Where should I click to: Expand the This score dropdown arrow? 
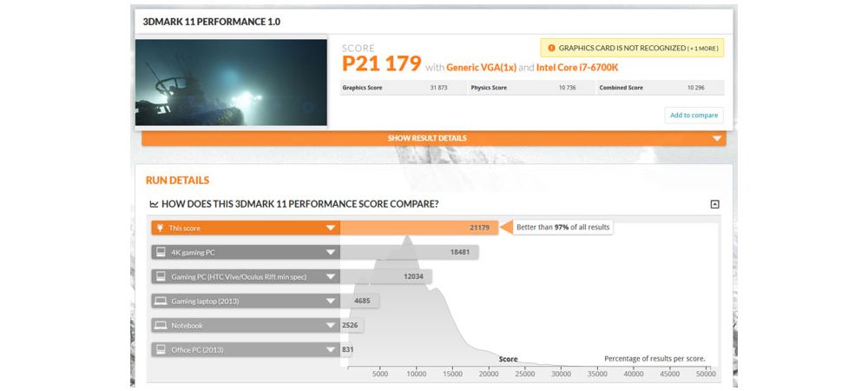click(331, 228)
